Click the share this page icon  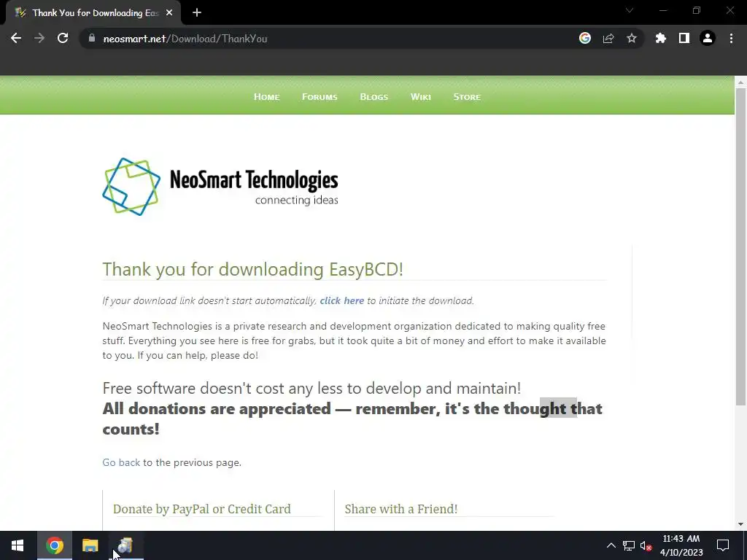click(x=608, y=39)
